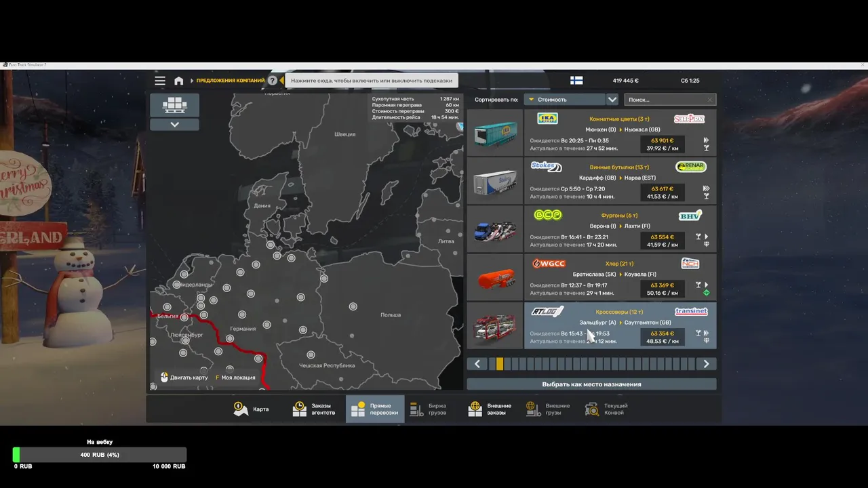Click the 63 369 € price
Image resolution: width=868 pixels, height=488 pixels.
point(662,285)
